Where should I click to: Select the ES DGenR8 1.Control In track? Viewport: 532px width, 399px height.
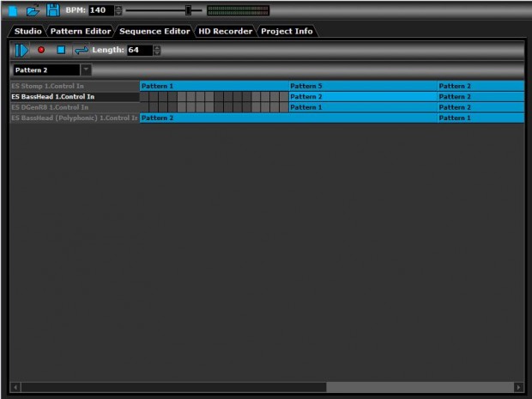tap(74, 107)
